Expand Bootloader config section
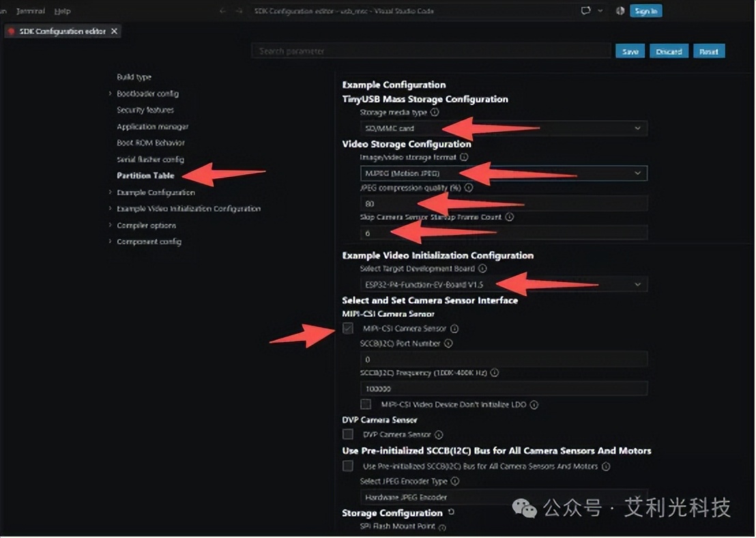 [x=147, y=94]
